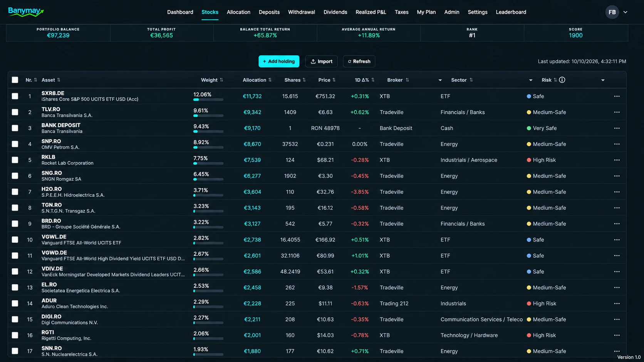Open the Sector filter dropdown
The width and height of the screenshot is (644, 362).
(x=531, y=80)
